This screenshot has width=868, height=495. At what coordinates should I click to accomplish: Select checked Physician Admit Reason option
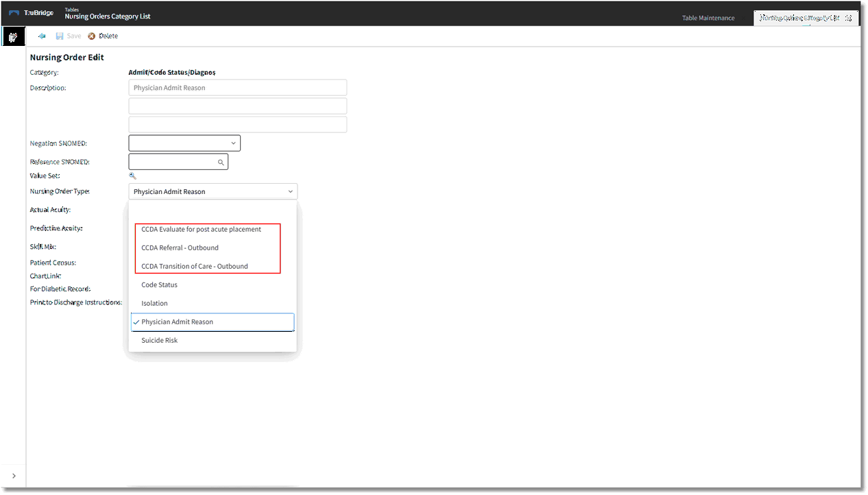[213, 322]
